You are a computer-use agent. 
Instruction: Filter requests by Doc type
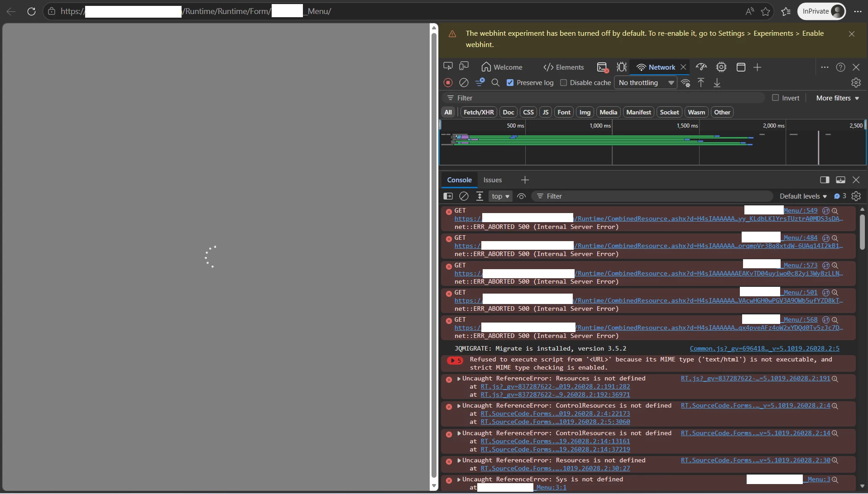(508, 112)
